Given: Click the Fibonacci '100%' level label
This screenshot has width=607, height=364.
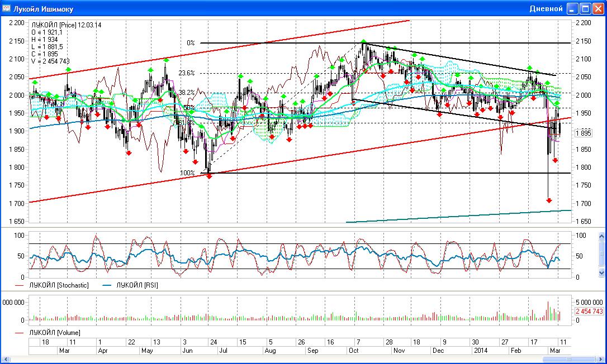Looking at the screenshot, I should [187, 173].
